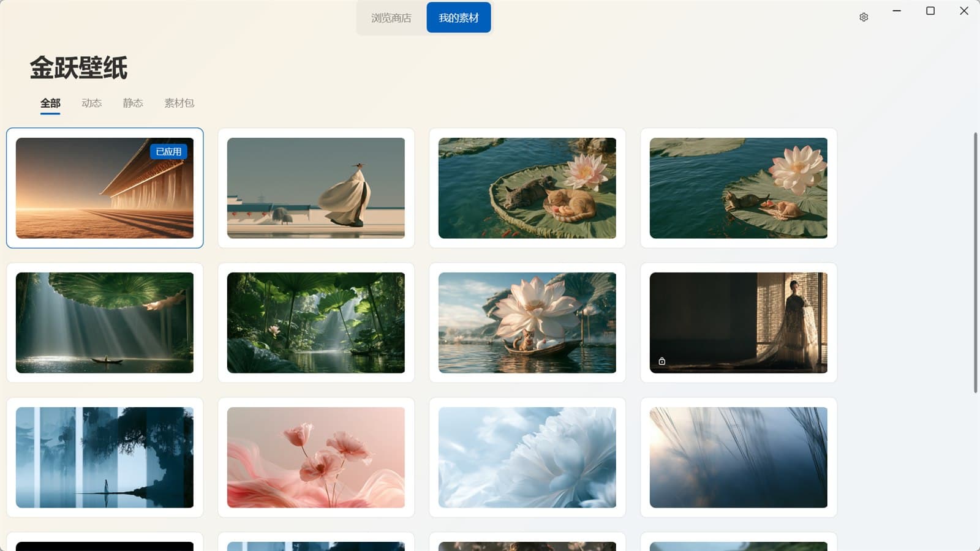Choose the green lotus jungle river wallpaper

(x=316, y=323)
